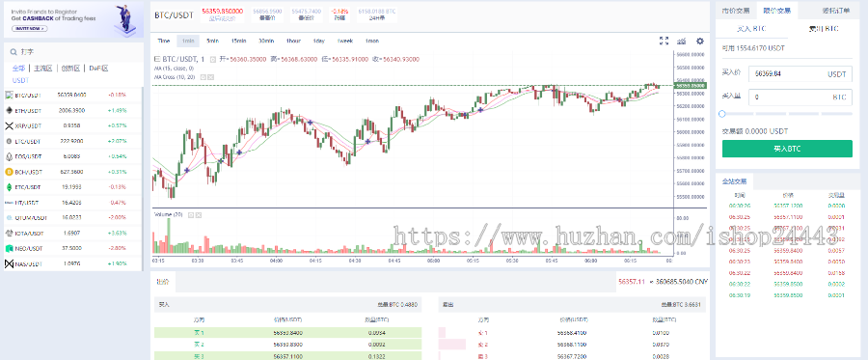Select the DeFi zone filter

coord(98,69)
